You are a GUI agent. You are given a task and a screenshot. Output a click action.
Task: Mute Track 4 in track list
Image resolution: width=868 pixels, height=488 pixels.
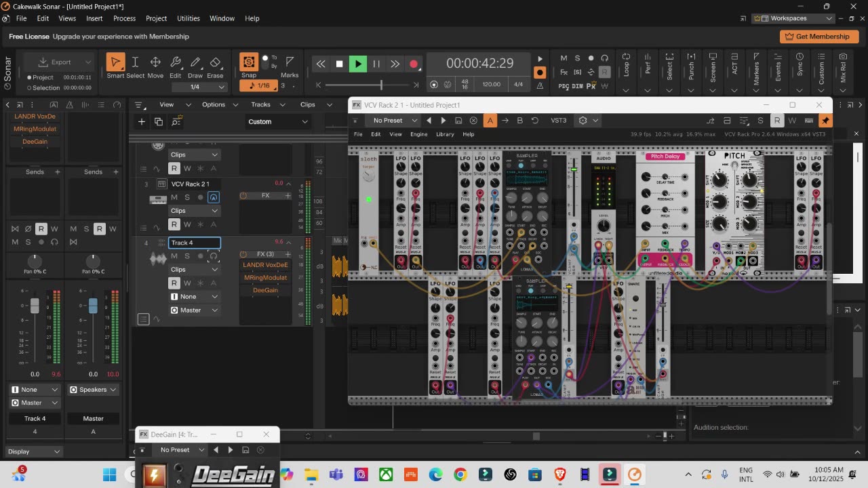174,256
